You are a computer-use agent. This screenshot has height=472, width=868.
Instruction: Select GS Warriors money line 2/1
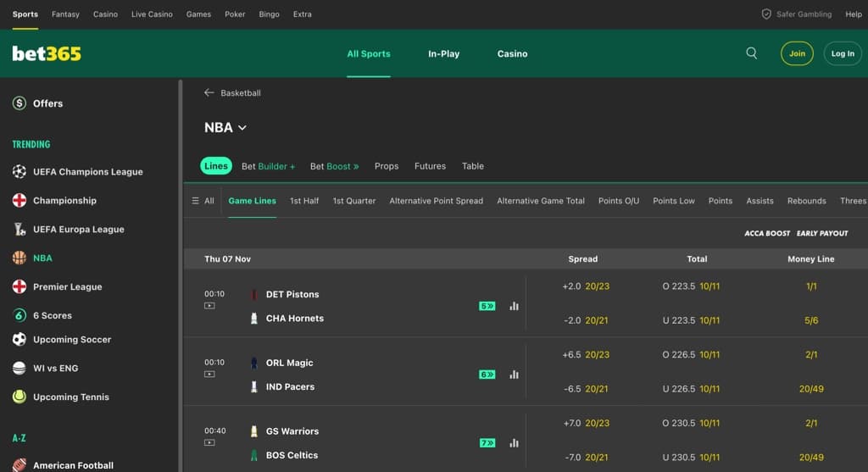click(811, 424)
